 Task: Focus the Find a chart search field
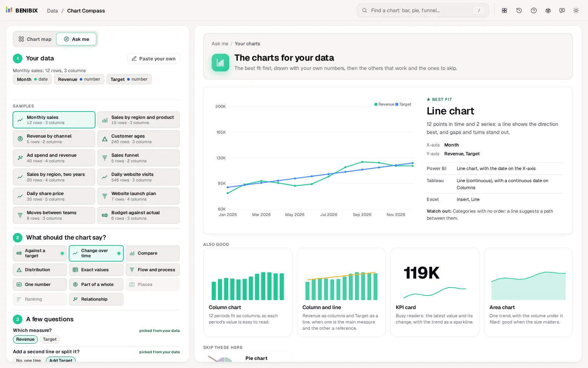[423, 10]
